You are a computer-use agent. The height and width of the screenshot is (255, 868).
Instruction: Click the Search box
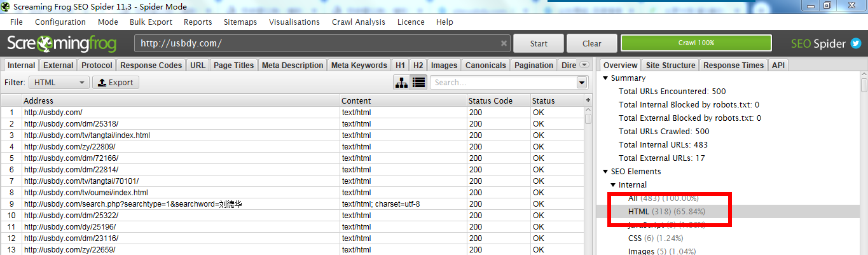pyautogui.click(x=502, y=83)
